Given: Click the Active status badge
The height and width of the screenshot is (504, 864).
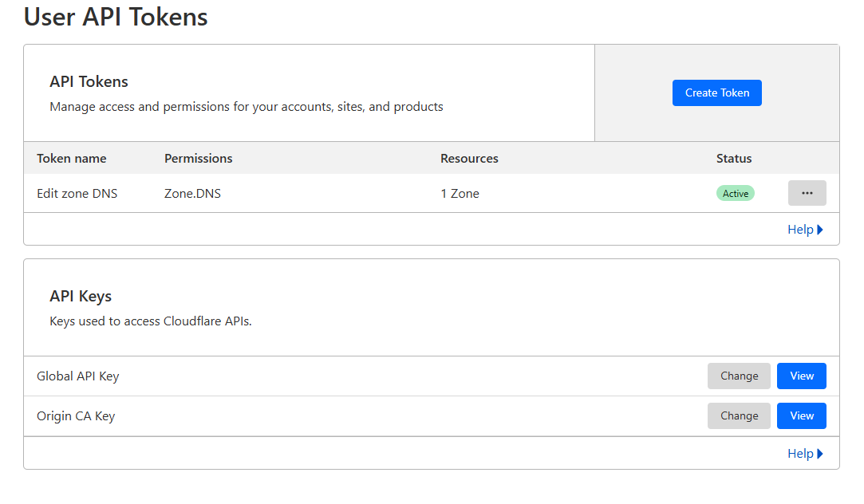Looking at the screenshot, I should coord(735,193).
